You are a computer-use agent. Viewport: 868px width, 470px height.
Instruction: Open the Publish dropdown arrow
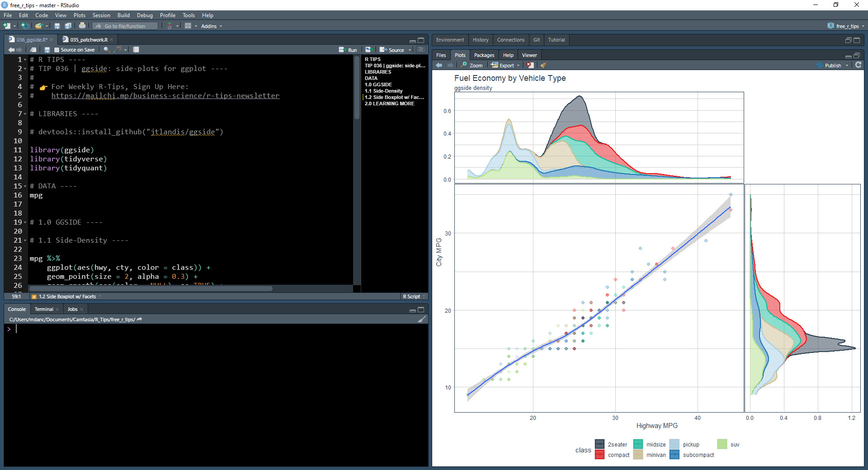(847, 65)
